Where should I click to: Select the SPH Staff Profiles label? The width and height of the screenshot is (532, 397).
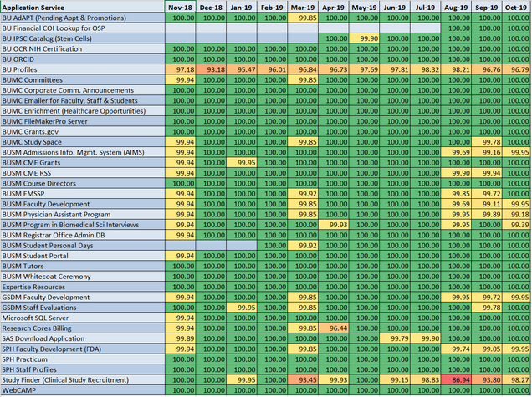[83, 369]
